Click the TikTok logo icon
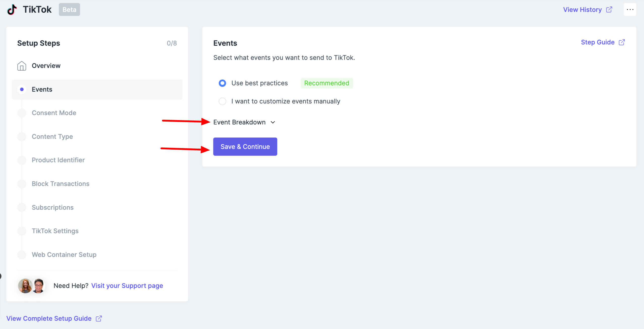This screenshot has width=644, height=329. [12, 10]
